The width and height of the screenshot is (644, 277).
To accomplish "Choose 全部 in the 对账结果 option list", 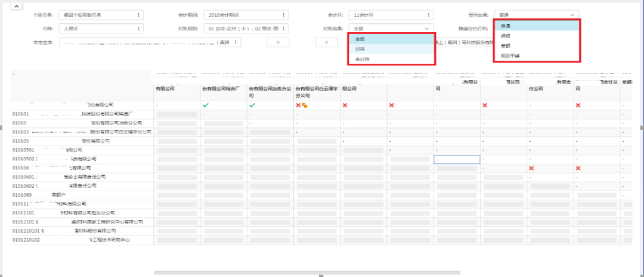I will point(391,39).
